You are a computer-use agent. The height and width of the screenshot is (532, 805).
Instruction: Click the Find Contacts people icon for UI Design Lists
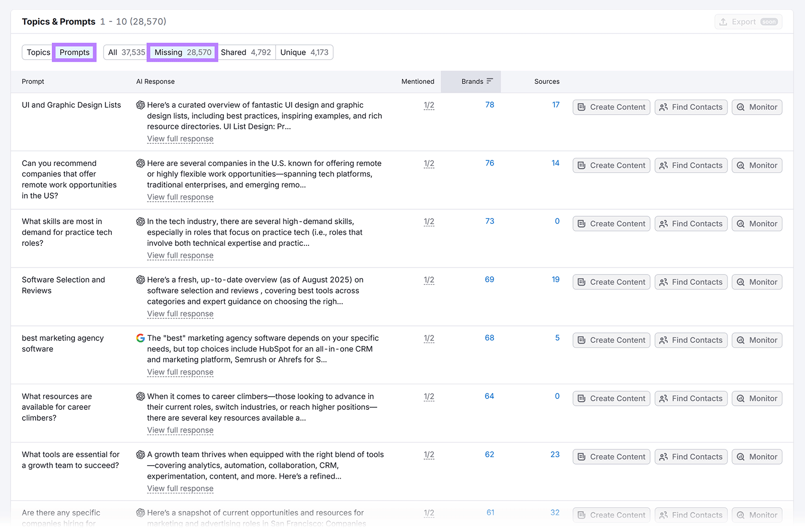pos(663,107)
